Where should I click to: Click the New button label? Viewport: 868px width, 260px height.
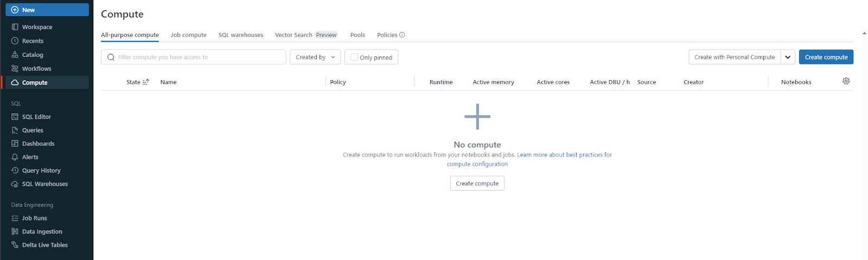tap(28, 10)
